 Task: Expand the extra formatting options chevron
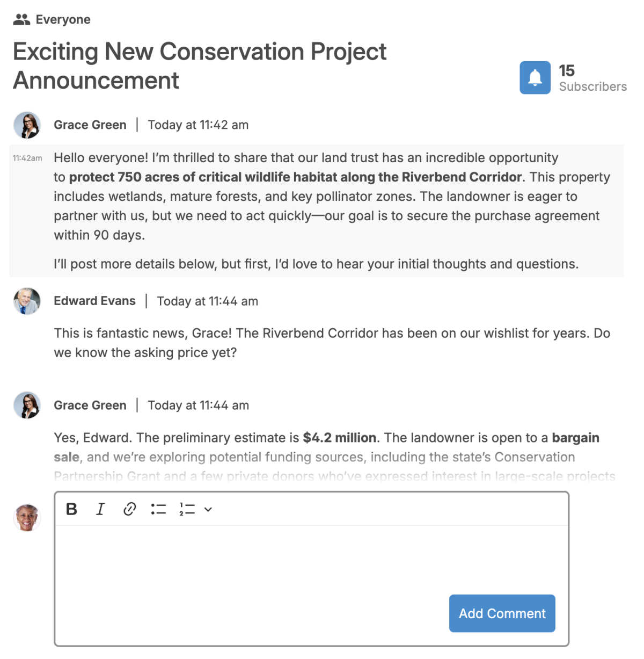point(209,509)
